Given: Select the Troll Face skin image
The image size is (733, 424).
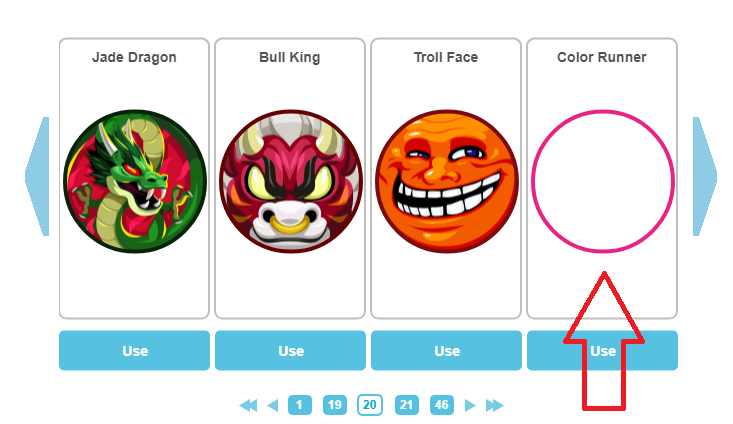Looking at the screenshot, I should coord(447,181).
